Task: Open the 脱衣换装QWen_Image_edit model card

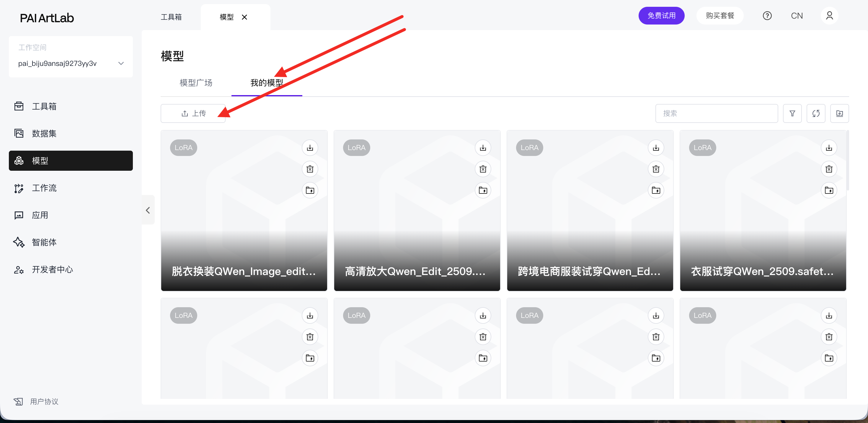Action: pyautogui.click(x=244, y=210)
